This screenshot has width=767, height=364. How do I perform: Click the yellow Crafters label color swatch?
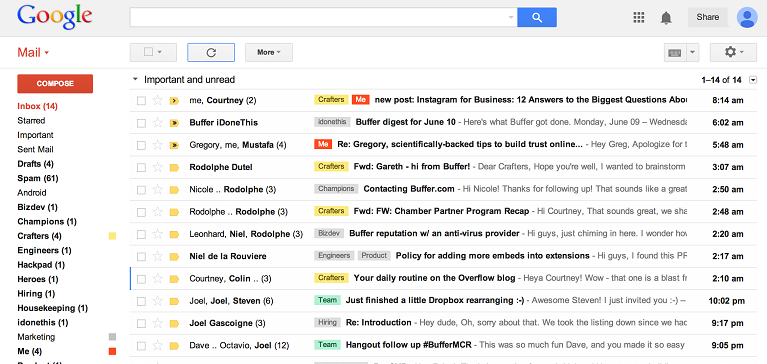113,236
